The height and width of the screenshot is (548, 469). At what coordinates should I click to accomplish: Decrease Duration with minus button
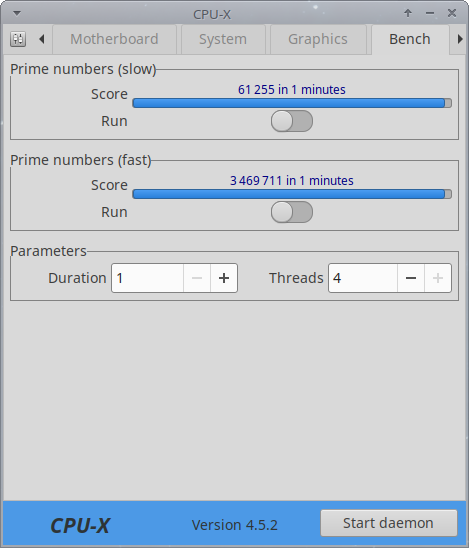197,278
